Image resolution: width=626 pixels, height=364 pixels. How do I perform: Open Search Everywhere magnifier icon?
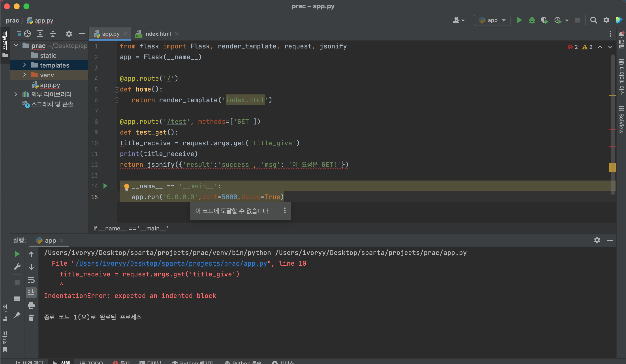pyautogui.click(x=593, y=20)
